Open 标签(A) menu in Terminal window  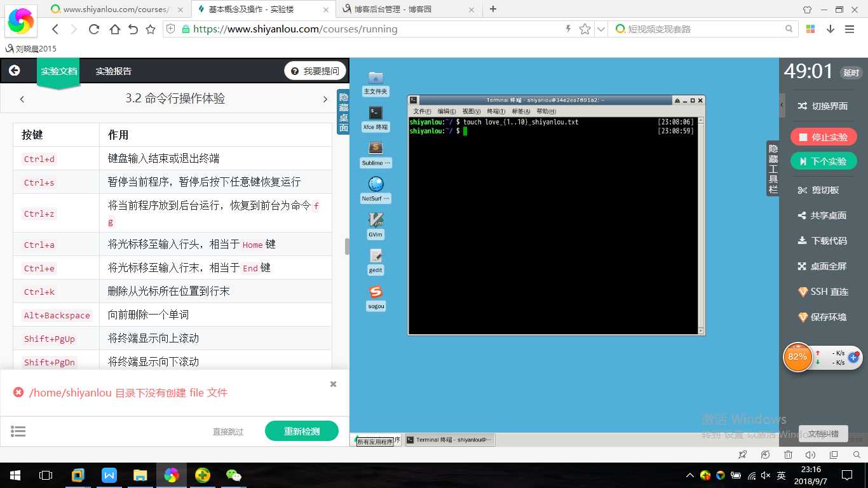pyautogui.click(x=521, y=111)
